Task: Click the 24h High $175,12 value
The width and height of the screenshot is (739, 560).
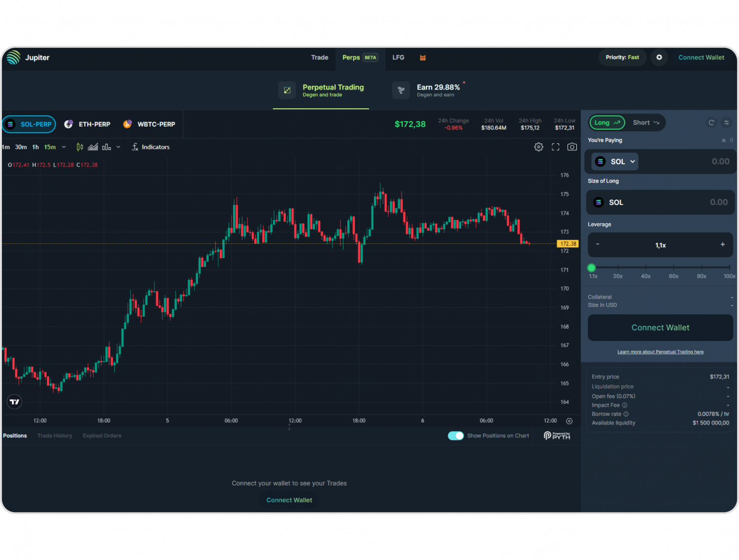Action: [530, 128]
